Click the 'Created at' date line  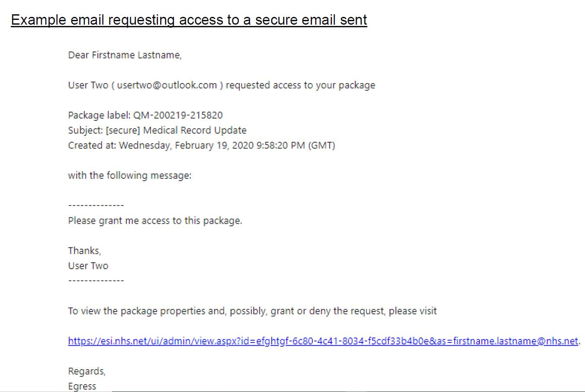(x=202, y=145)
